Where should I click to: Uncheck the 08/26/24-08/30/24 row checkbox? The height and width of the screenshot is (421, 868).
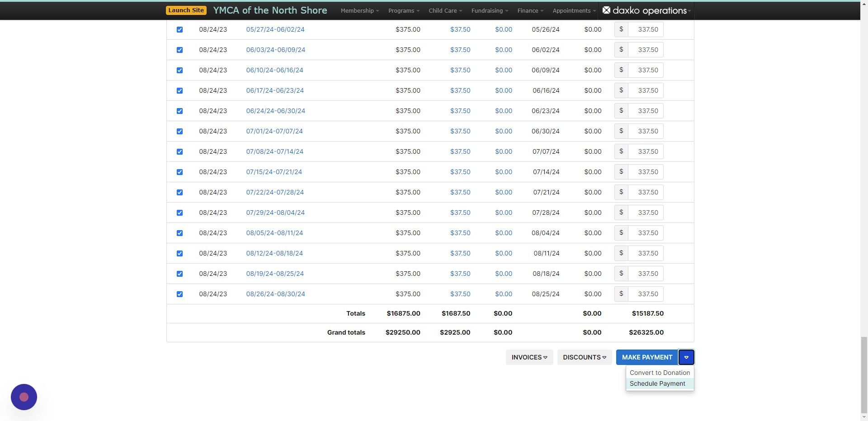point(179,294)
